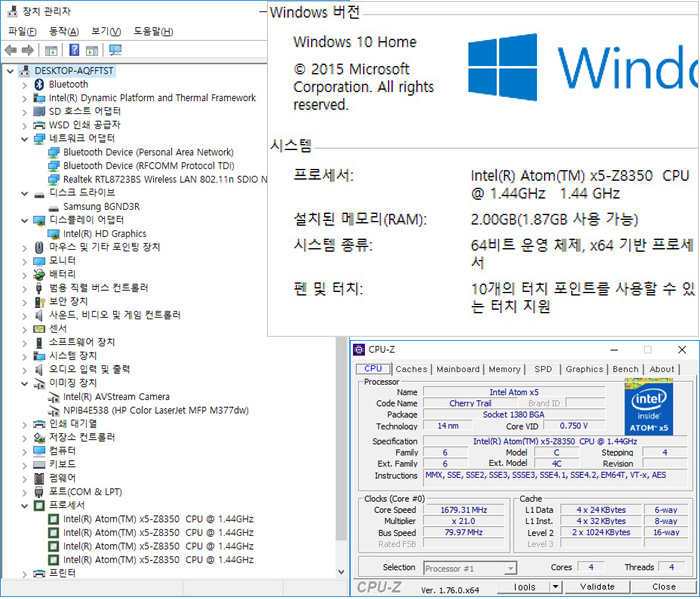This screenshot has height=599, width=700.
Task: Click the blue Help icon in the toolbar
Action: 74,50
